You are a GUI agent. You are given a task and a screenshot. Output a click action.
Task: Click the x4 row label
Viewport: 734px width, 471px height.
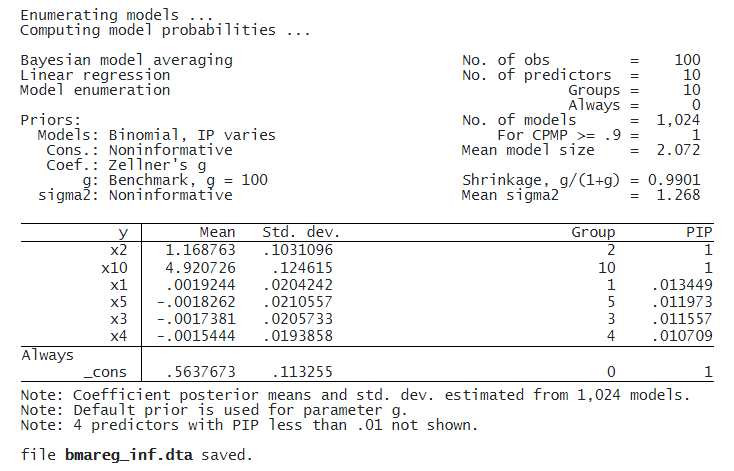[x=118, y=336]
